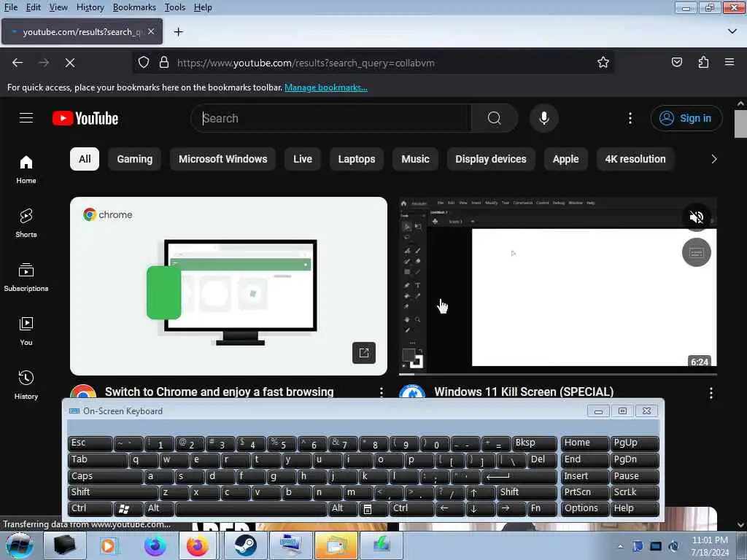Toggle ScrLk key on On-Screen Keyboard
The width and height of the screenshot is (747, 560).
[x=635, y=492]
